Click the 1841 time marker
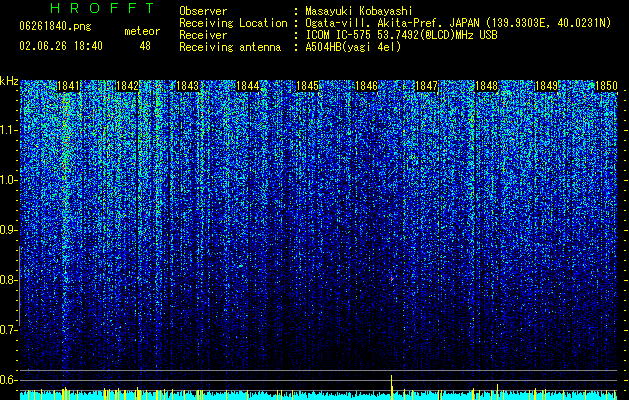 click(68, 86)
